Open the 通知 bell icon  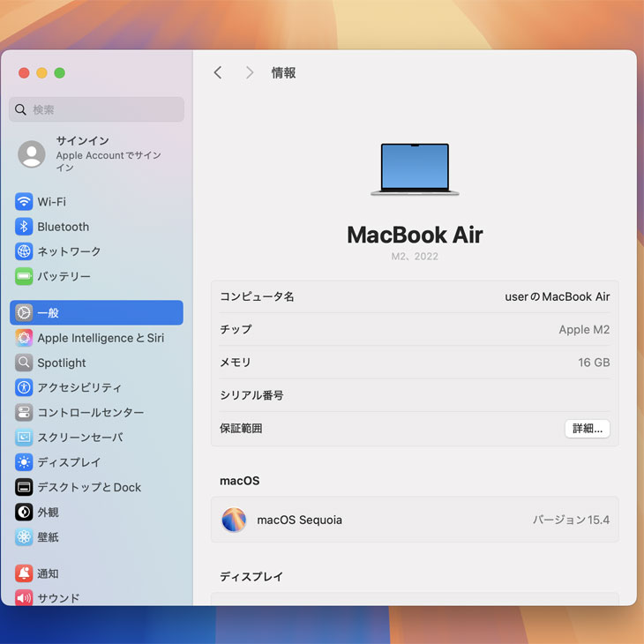pyautogui.click(x=24, y=573)
